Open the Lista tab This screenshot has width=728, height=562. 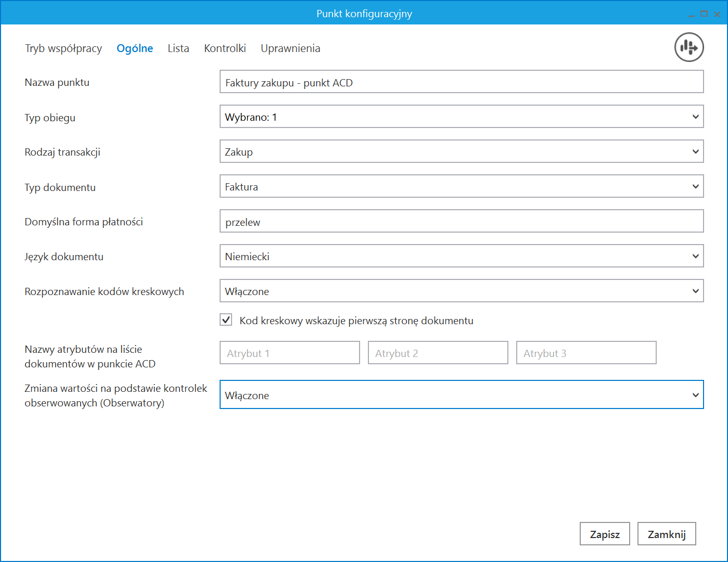178,48
